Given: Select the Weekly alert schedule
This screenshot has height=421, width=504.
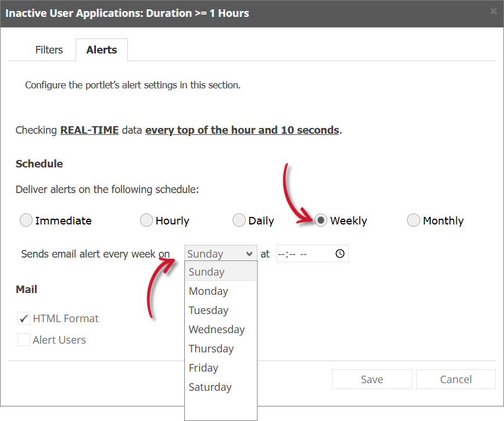Looking at the screenshot, I should pos(321,220).
